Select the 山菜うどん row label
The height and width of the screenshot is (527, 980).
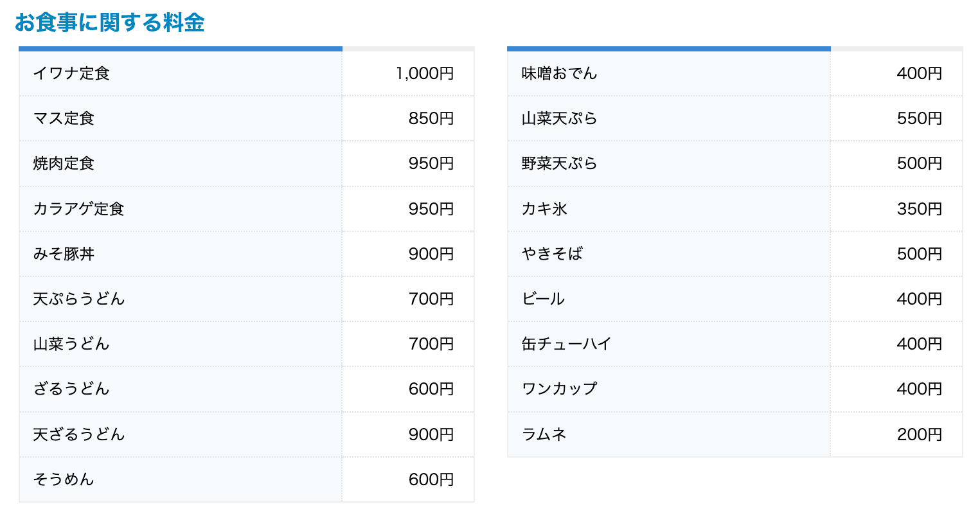point(71,344)
